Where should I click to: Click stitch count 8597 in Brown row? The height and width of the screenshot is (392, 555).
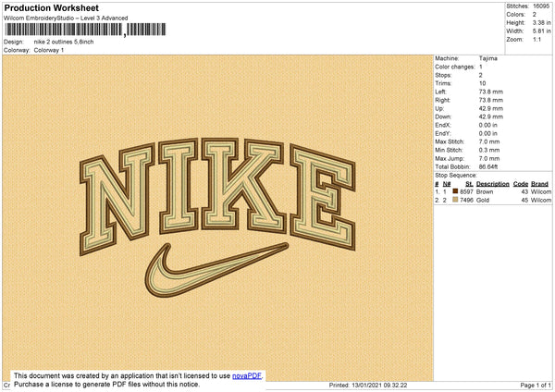[x=466, y=191]
